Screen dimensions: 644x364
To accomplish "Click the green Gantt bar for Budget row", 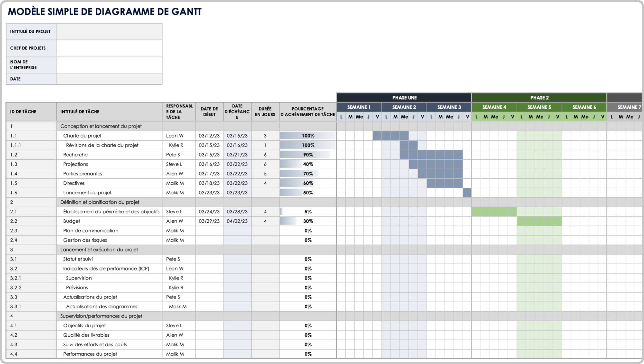I will point(539,221).
